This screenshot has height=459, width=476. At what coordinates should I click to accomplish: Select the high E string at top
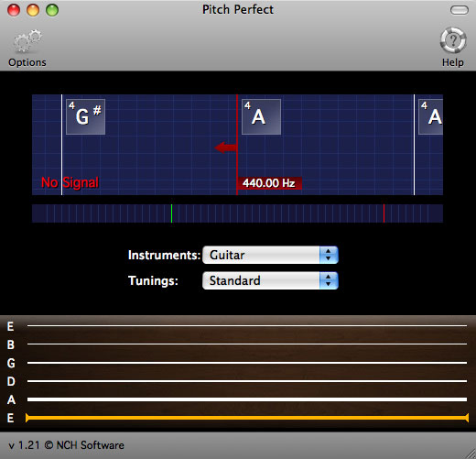247,326
